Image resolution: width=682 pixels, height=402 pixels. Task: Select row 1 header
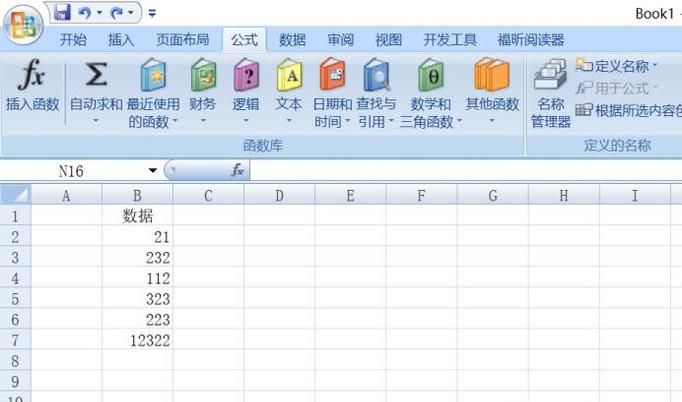pyautogui.click(x=15, y=216)
